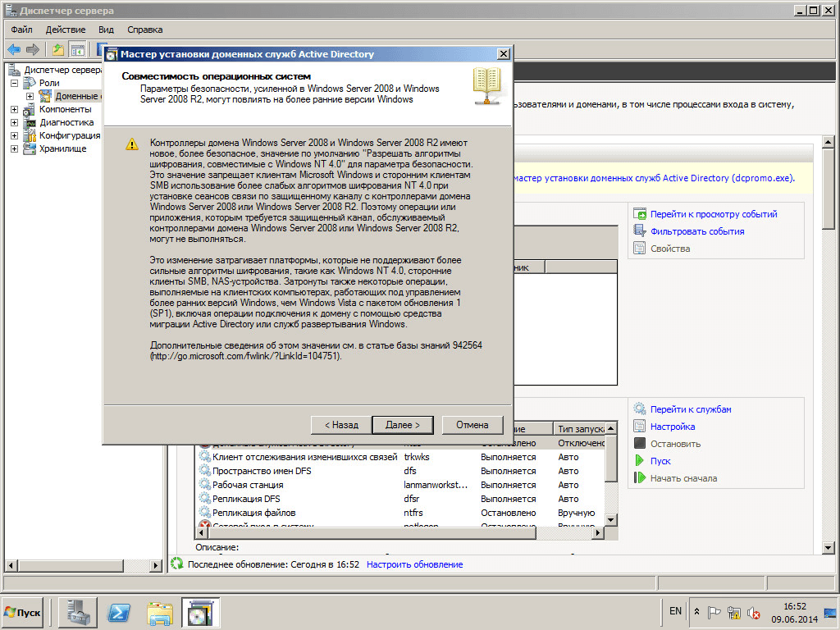840x630 pixels.
Task: Open Windows Explorer from the taskbar
Action: click(x=160, y=612)
